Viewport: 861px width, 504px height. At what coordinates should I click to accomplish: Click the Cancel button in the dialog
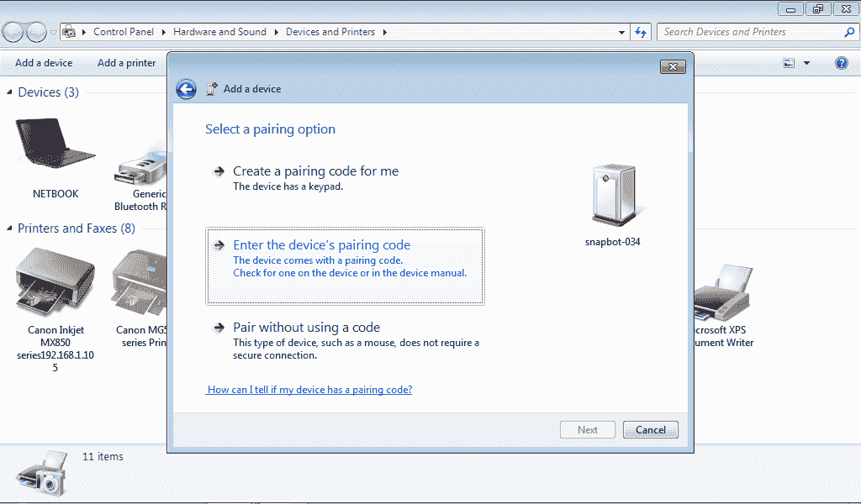tap(650, 430)
